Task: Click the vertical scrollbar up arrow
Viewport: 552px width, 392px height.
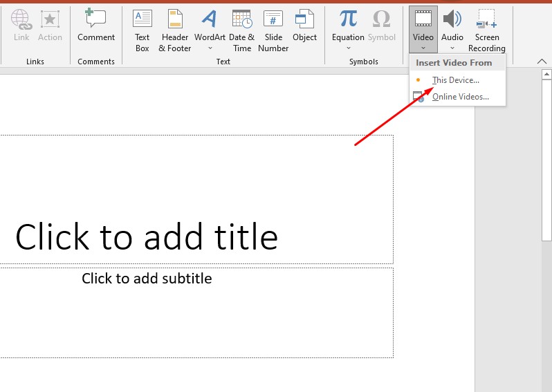Action: [546, 74]
